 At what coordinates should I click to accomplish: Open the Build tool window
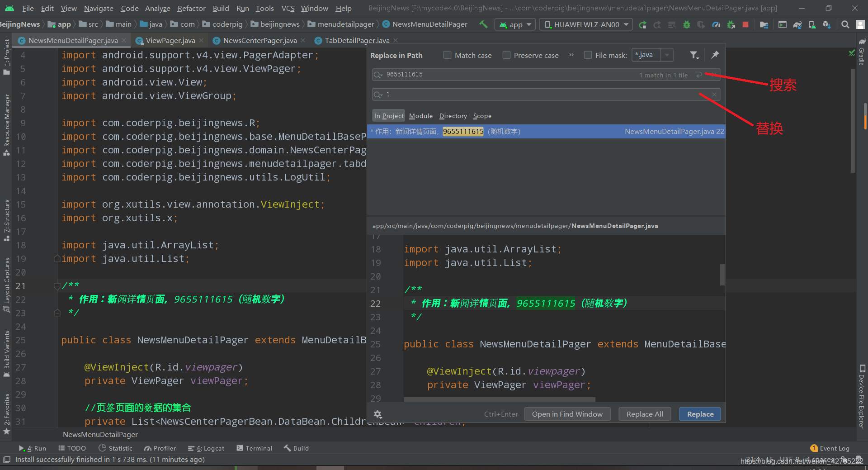click(296, 448)
